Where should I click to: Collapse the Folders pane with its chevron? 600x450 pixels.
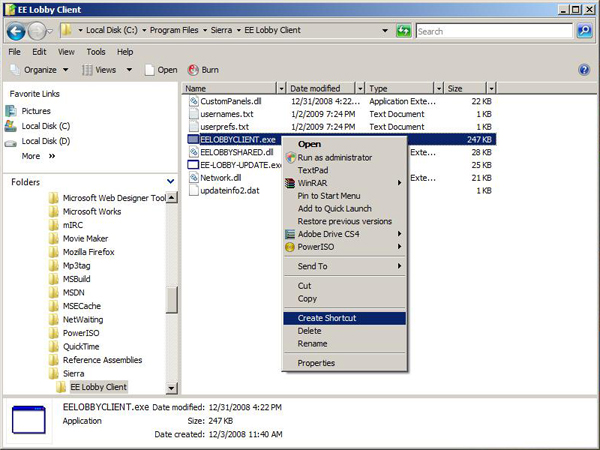pos(168,182)
